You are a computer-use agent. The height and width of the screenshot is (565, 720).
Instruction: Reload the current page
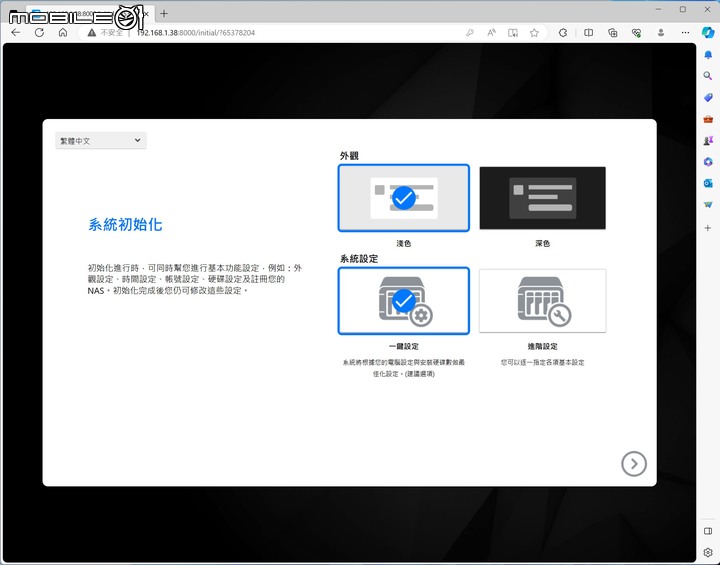(x=39, y=33)
